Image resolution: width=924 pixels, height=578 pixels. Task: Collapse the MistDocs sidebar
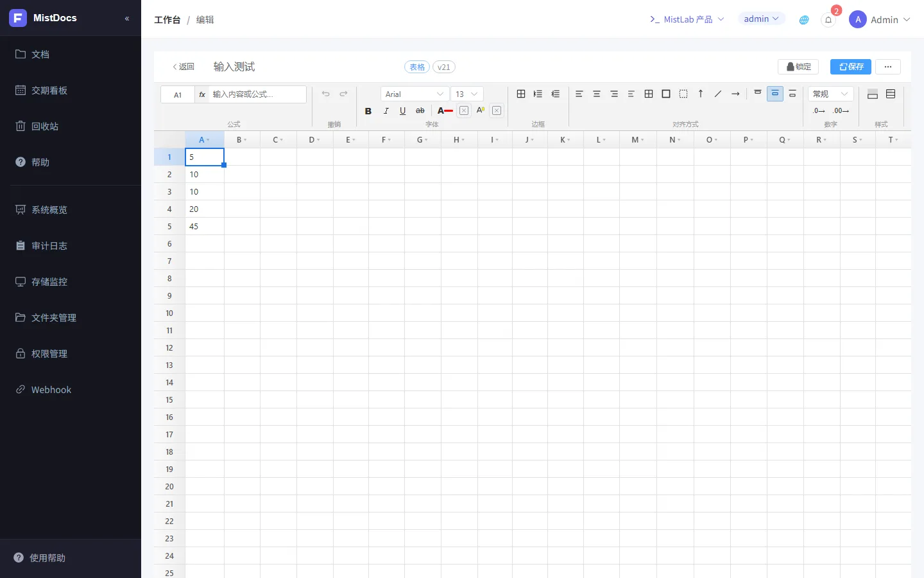click(127, 19)
